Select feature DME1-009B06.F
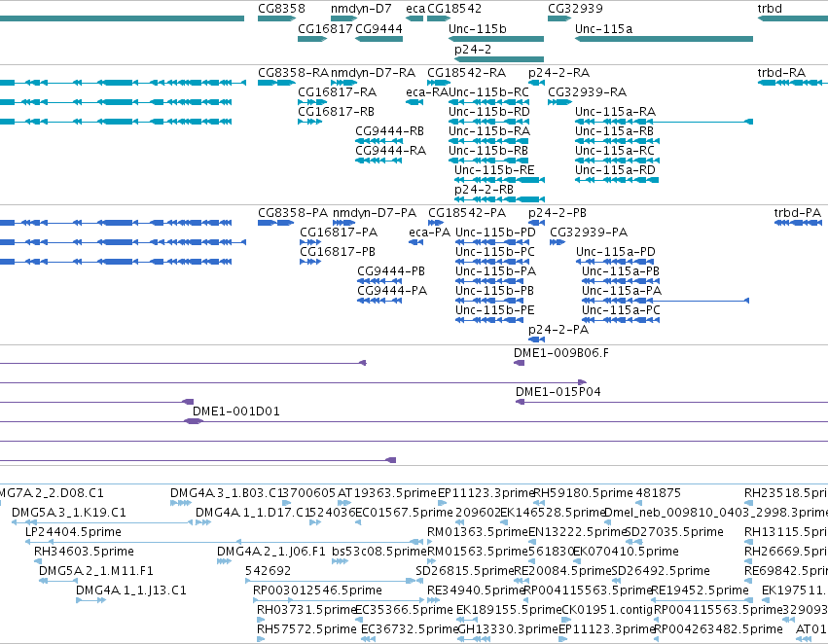Screen dimensions: 828x644 pyautogui.click(x=560, y=352)
